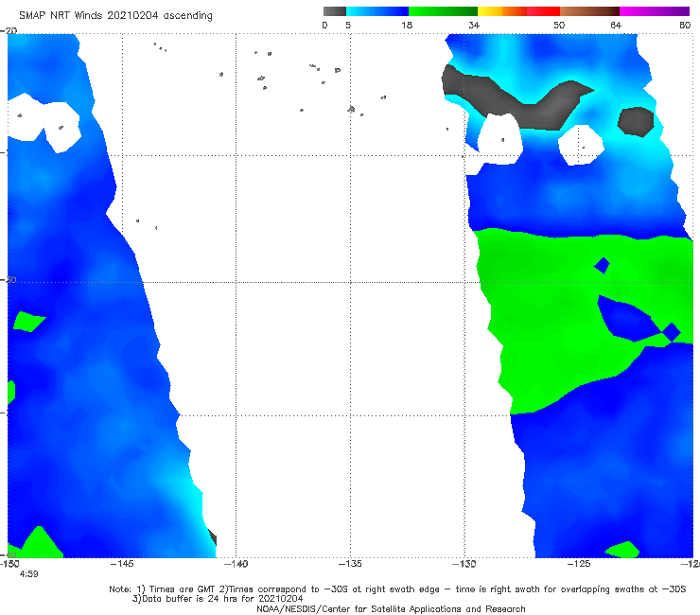Click the note line starting "Note: 1) Times are GMT"

397,589
